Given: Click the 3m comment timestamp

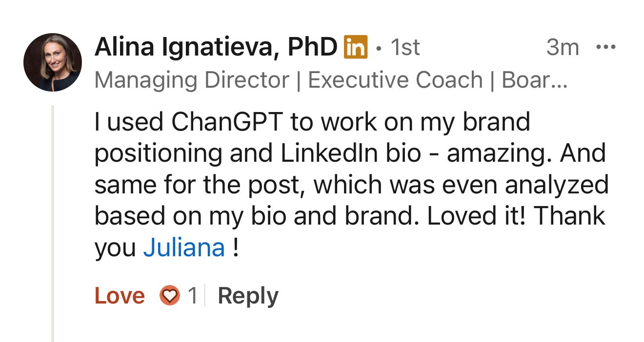Looking at the screenshot, I should click(x=562, y=47).
